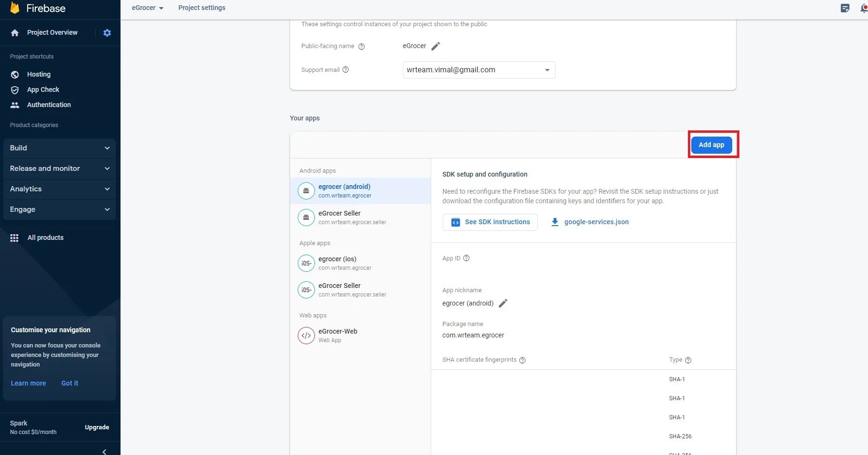This screenshot has width=868, height=455.
Task: Expand the Analytics category
Action: click(60, 189)
